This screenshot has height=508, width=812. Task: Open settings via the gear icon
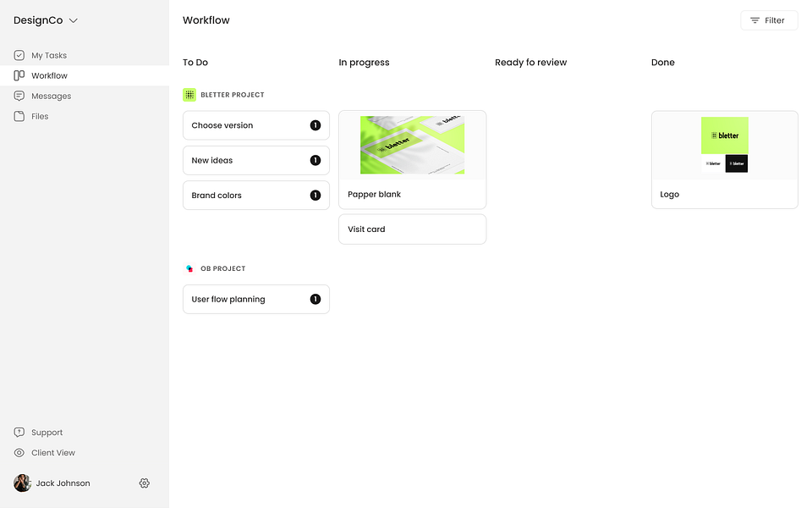click(144, 483)
